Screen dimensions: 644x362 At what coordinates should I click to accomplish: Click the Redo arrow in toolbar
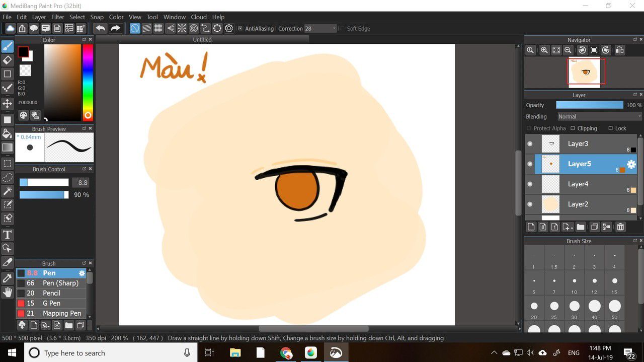115,29
